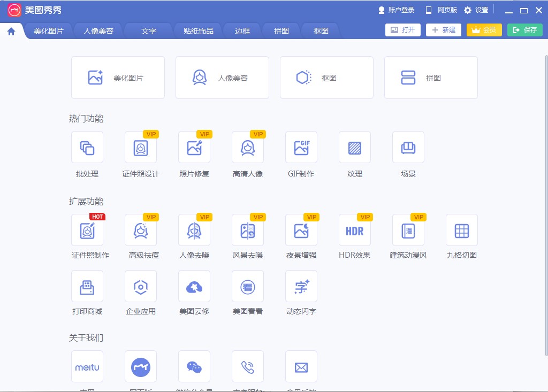Open the 人像去噪 portrait denoise tool
Screen dimensions: 548x392
194,230
